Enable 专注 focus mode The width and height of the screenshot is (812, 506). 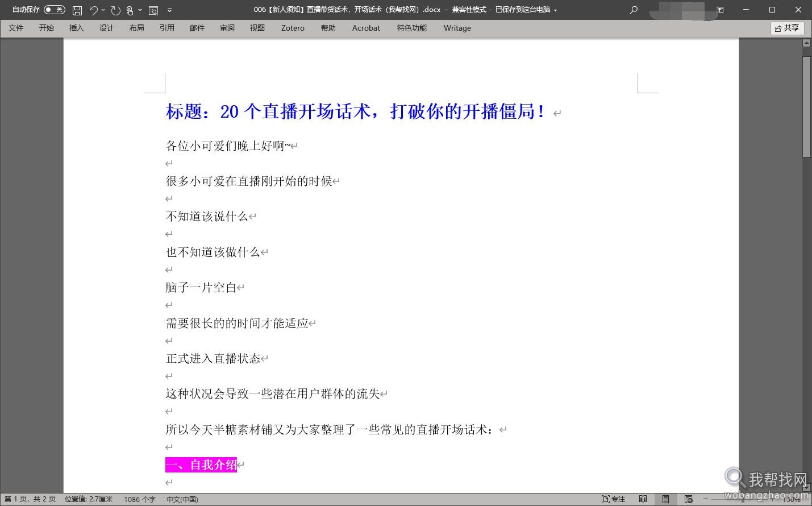tap(614, 499)
